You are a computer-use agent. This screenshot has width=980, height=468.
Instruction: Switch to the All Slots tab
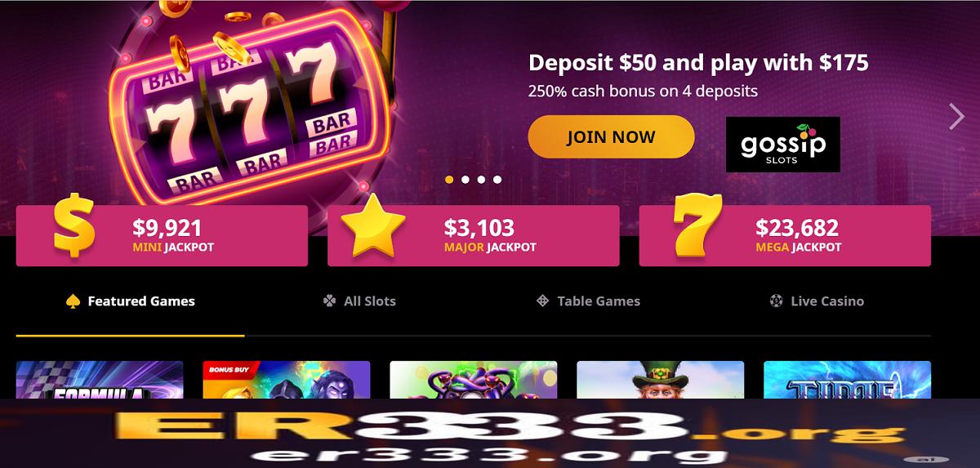(359, 301)
